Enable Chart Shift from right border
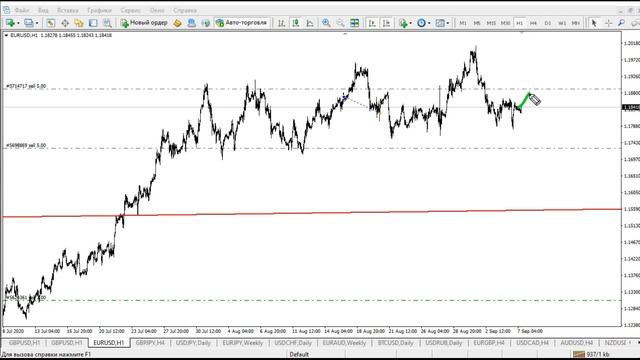This screenshot has width=640, height=360. [x=386, y=23]
